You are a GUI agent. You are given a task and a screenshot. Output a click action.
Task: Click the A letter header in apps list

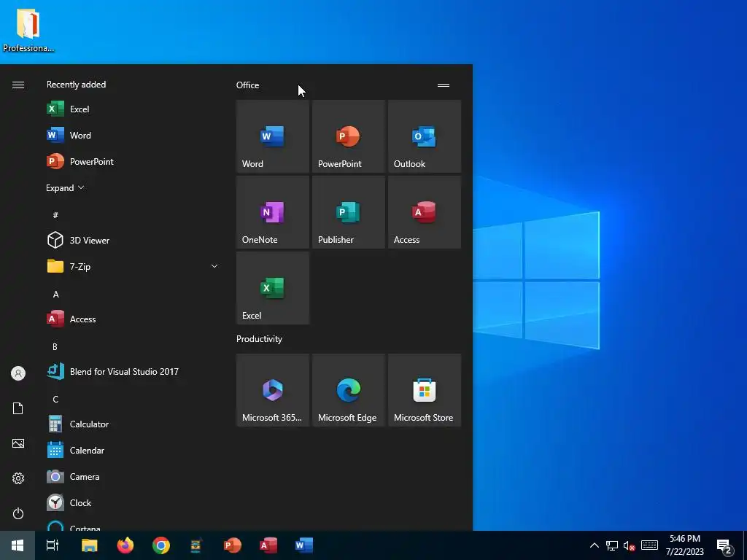click(x=55, y=295)
